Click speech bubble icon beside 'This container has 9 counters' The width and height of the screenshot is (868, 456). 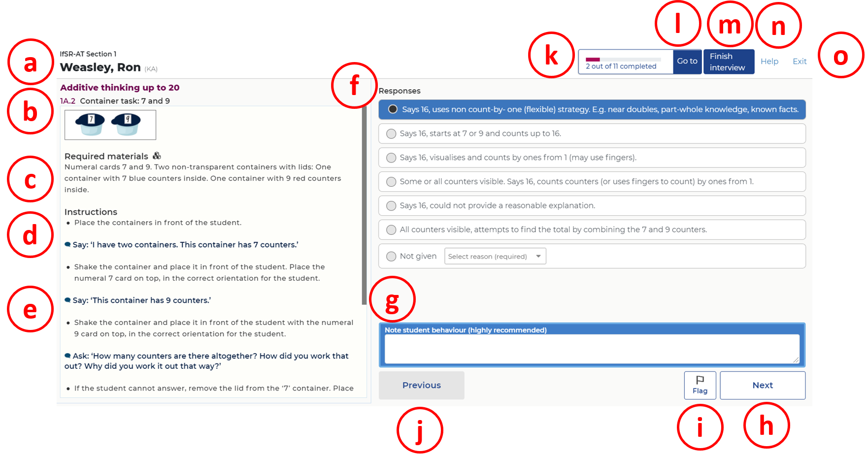(68, 300)
